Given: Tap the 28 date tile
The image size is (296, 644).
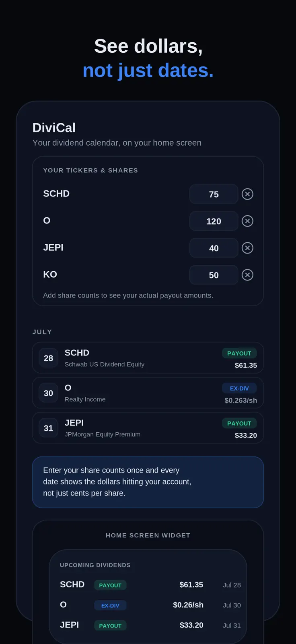Looking at the screenshot, I should 49,358.
